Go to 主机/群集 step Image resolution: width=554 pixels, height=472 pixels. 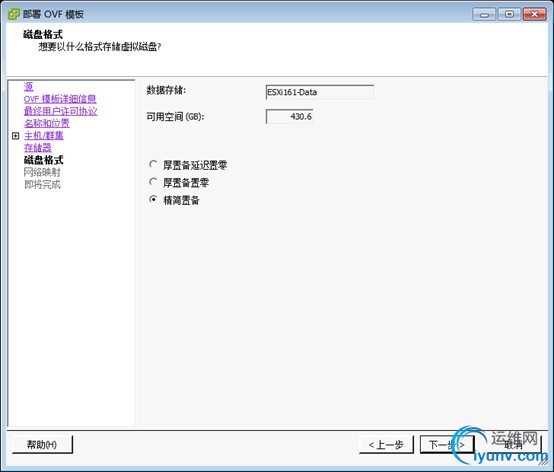[x=44, y=136]
